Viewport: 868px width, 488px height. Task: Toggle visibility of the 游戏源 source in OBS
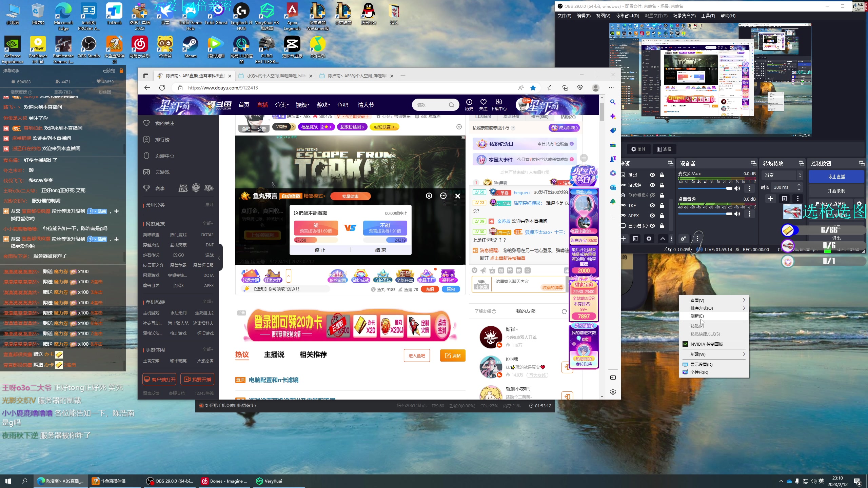652,185
